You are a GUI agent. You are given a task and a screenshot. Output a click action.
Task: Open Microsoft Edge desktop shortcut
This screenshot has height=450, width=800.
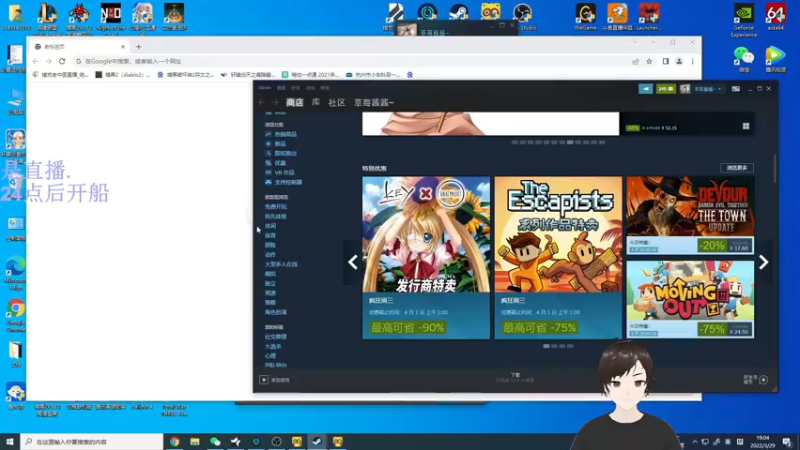point(15,273)
